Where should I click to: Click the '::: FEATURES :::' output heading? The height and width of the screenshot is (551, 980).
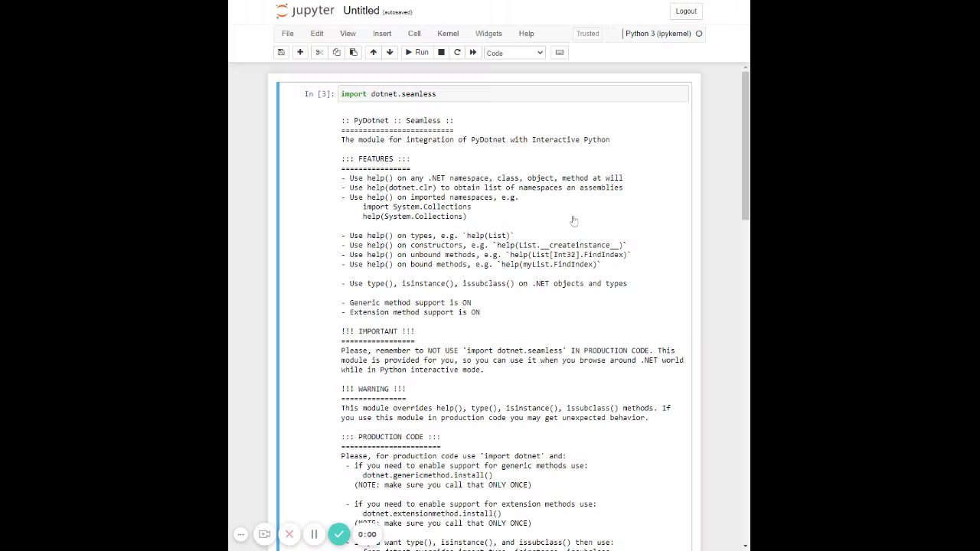click(x=375, y=159)
